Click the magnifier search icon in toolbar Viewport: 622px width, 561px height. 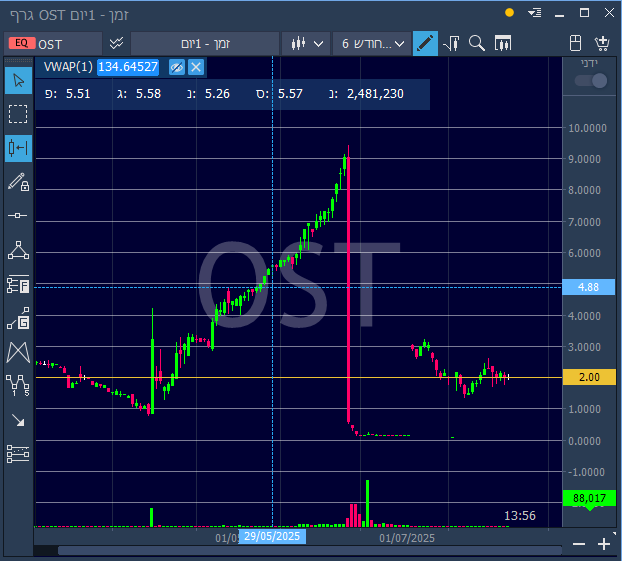click(476, 43)
